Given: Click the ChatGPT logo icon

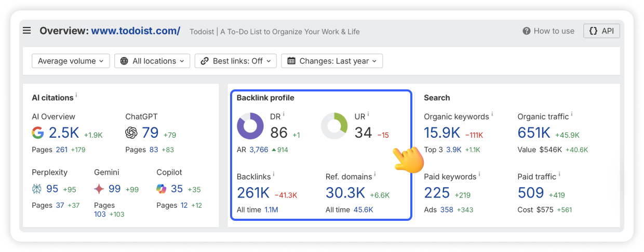Looking at the screenshot, I should pyautogui.click(x=131, y=133).
